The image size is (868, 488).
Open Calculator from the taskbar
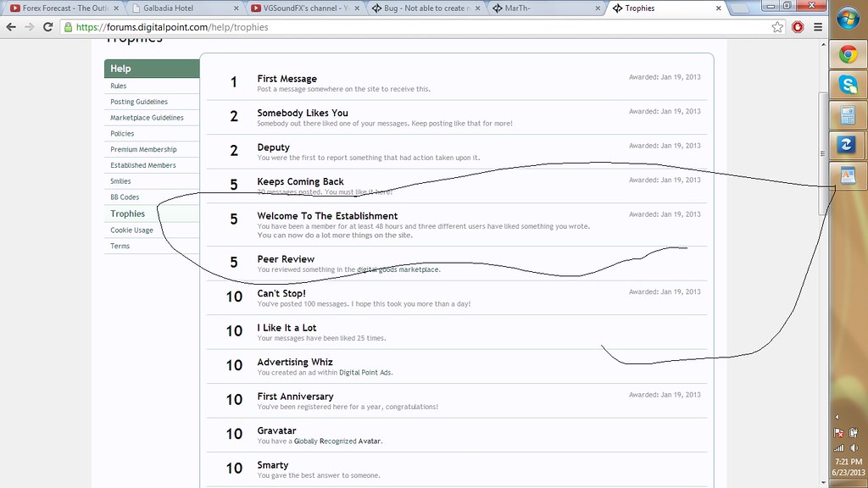tap(848, 115)
